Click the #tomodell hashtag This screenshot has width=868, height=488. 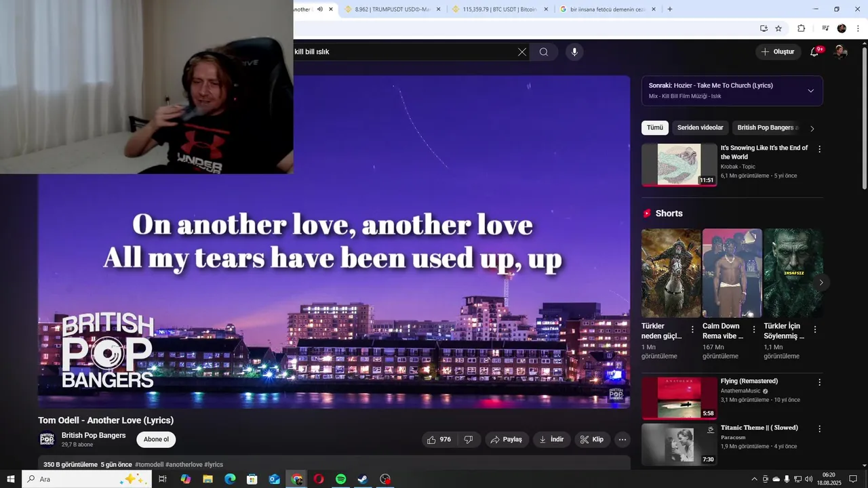click(149, 464)
